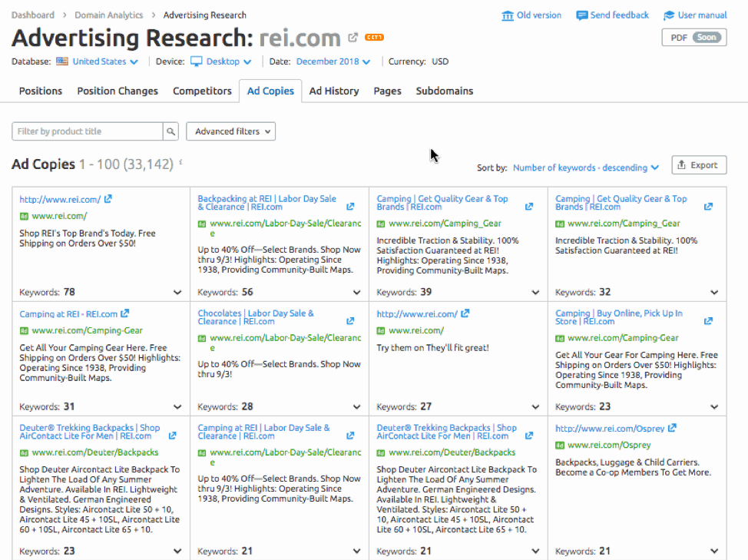
Task: Open the United States database dropdown
Action: 105,61
